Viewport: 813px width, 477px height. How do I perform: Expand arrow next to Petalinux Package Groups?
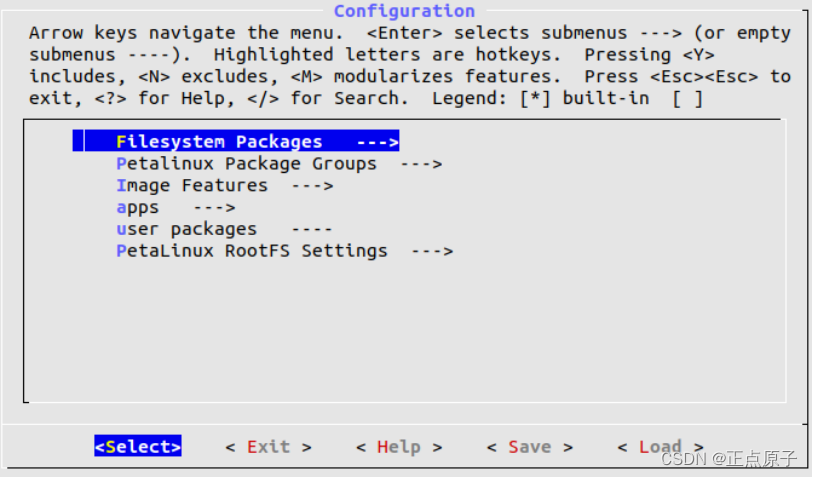point(421,164)
